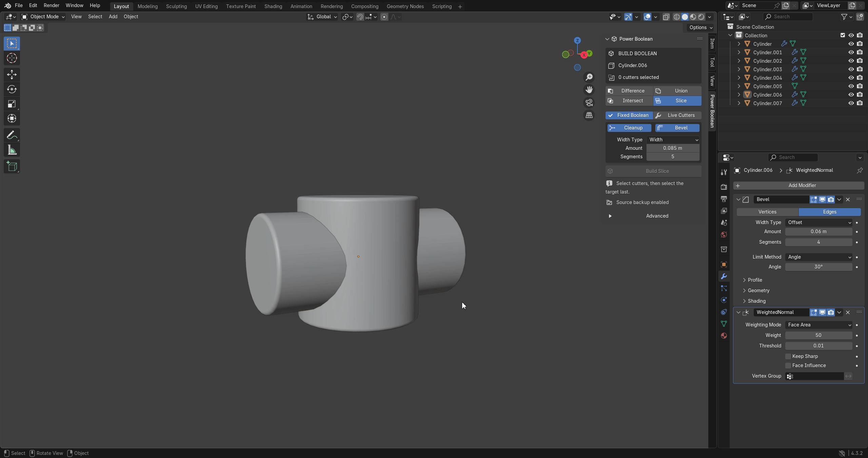Open the Tool sidebar tab
Screen dimensions: 868x458
pos(712,62)
